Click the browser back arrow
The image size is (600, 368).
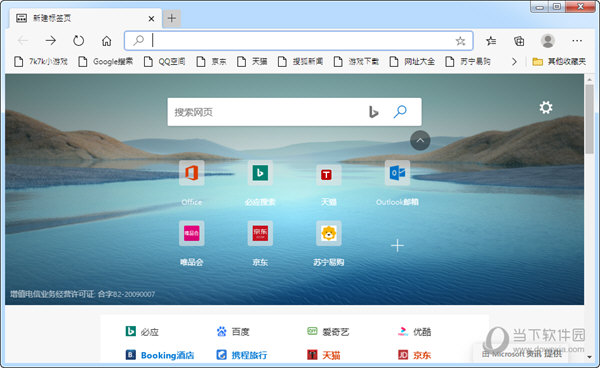coord(23,41)
